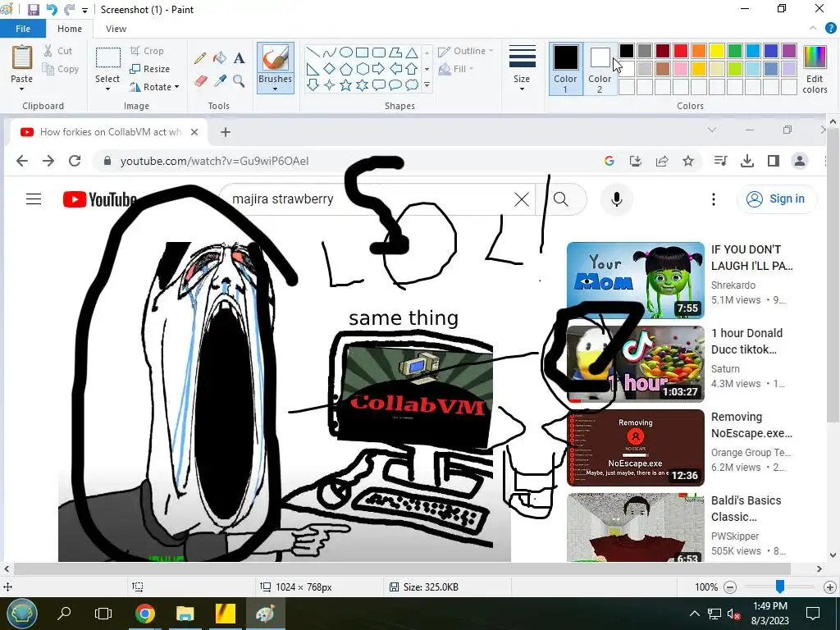Image resolution: width=840 pixels, height=630 pixels.
Task: Open the notification center icon
Action: (x=813, y=614)
